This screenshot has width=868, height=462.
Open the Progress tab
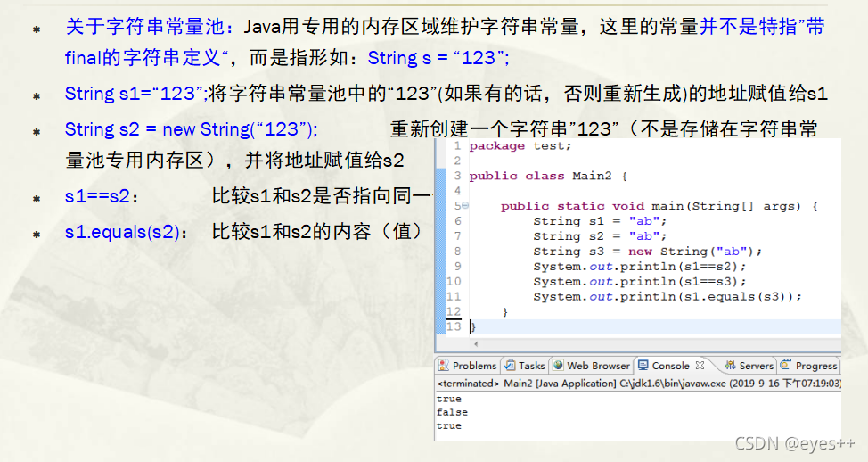[x=809, y=366]
